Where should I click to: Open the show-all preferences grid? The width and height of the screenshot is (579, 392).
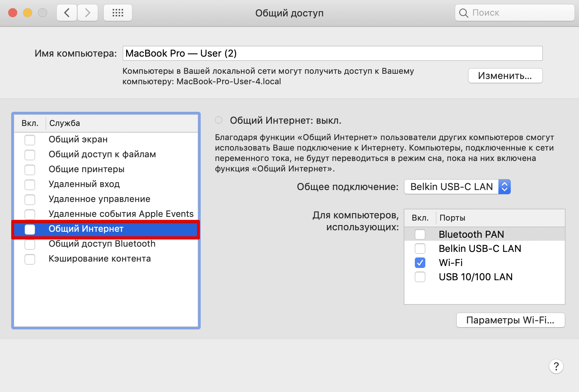118,13
